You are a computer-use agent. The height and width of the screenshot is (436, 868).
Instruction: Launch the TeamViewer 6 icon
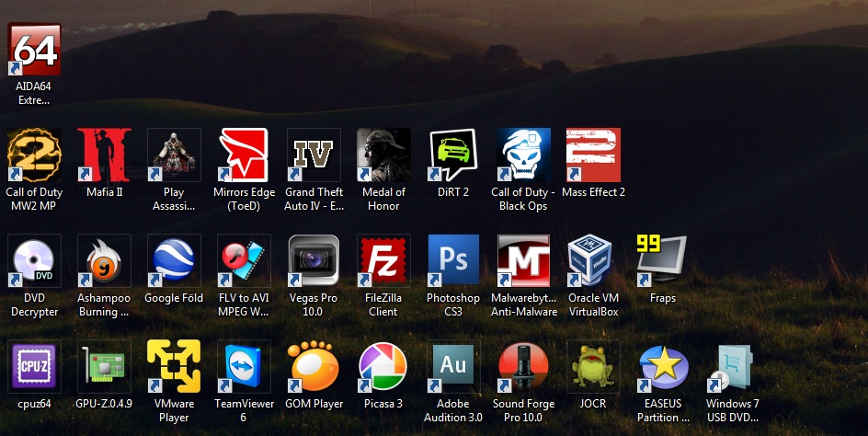244,366
